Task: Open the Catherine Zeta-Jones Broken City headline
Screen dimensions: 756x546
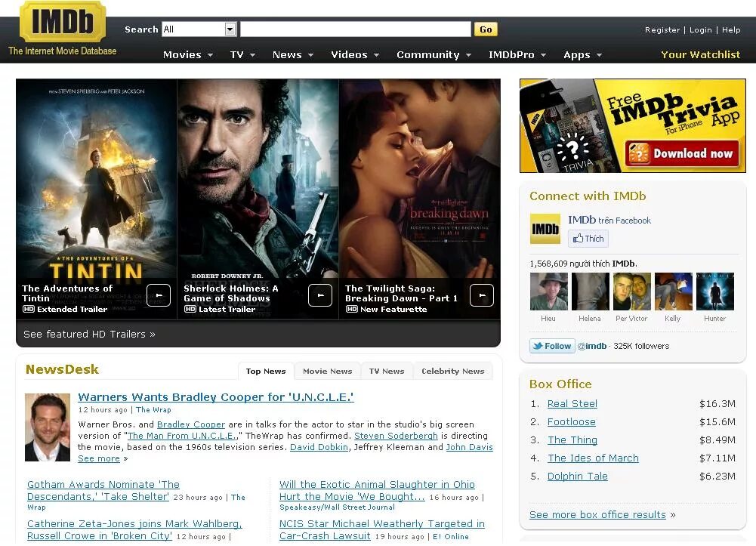Action: (x=134, y=529)
